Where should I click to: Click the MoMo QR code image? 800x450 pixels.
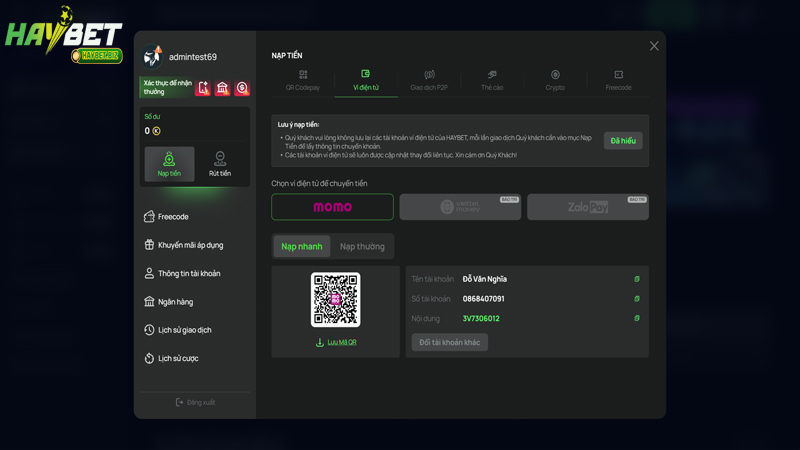335,299
